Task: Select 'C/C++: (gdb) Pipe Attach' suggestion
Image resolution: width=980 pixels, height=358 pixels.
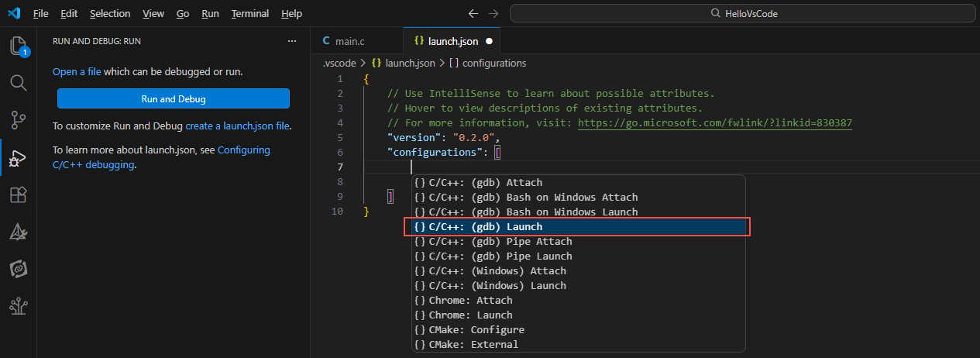Action: (579, 242)
